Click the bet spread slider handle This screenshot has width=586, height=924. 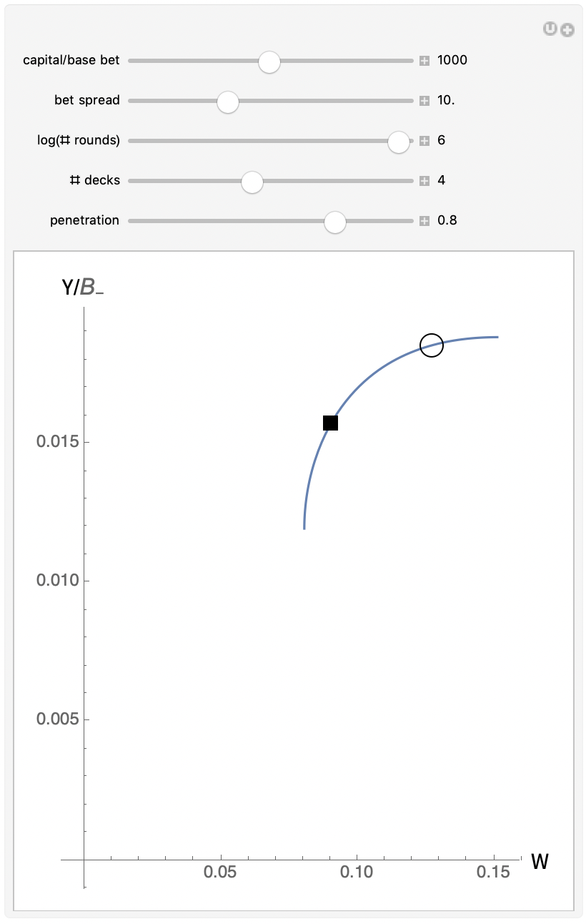pyautogui.click(x=227, y=102)
